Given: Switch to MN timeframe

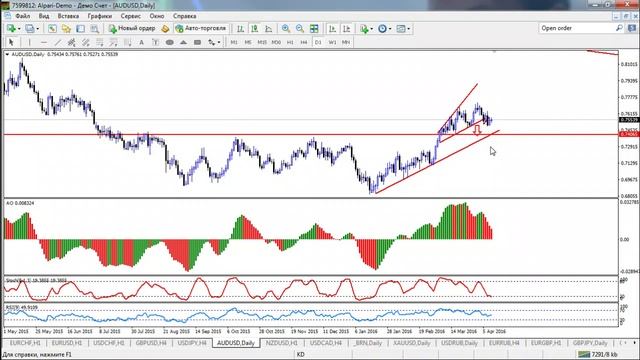Looking at the screenshot, I should [x=346, y=42].
